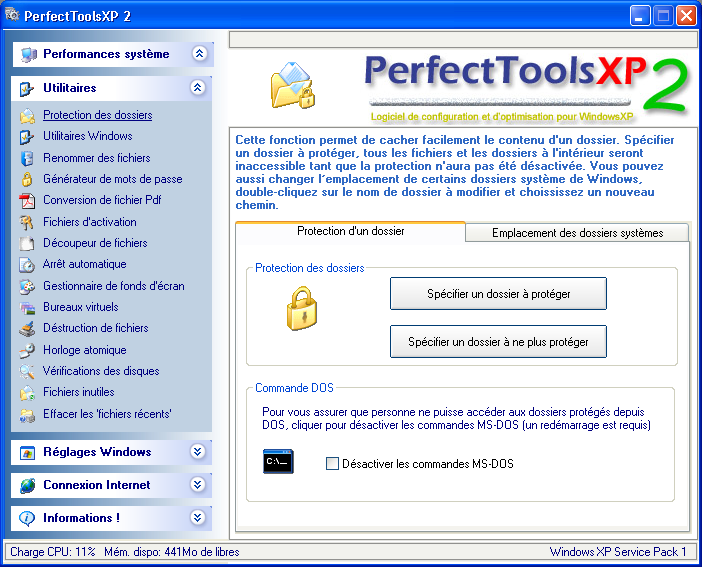
Task: Enable Désactiver les commandes MS-DOS checkbox
Action: point(332,464)
